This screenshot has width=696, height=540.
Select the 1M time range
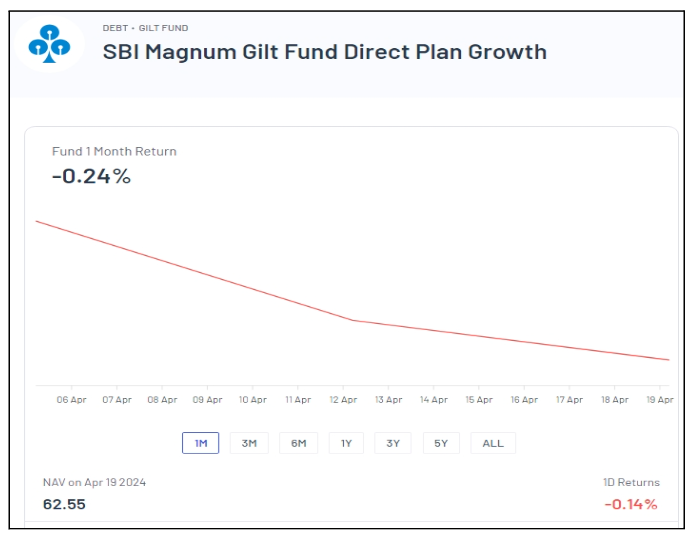pos(200,443)
